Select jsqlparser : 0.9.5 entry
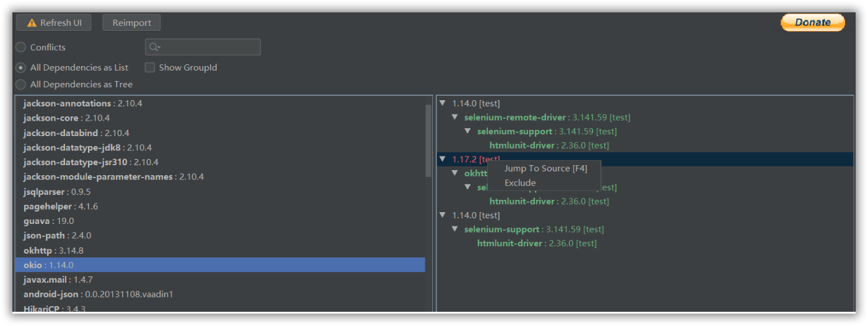The width and height of the screenshot is (868, 326). 220,191
